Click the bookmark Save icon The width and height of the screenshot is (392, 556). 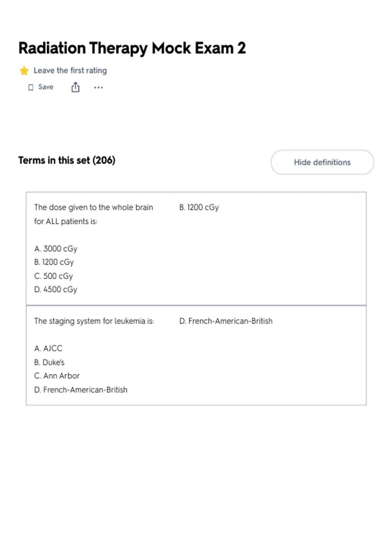(x=31, y=87)
